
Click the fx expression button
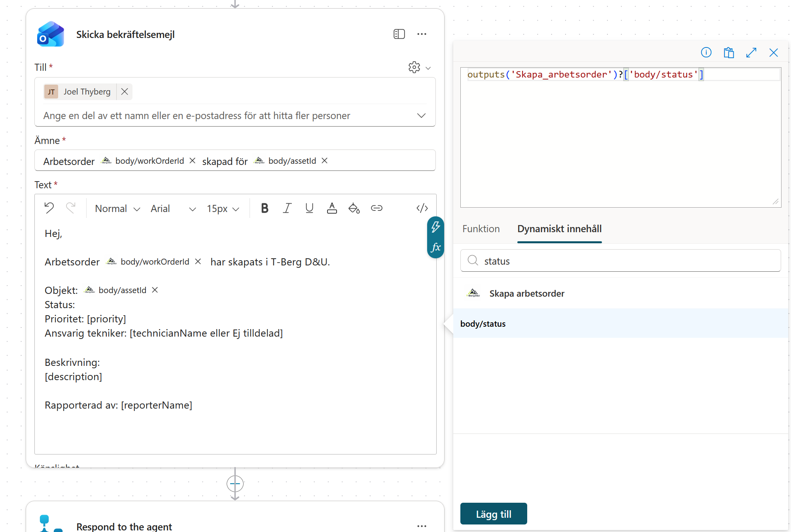[435, 248]
